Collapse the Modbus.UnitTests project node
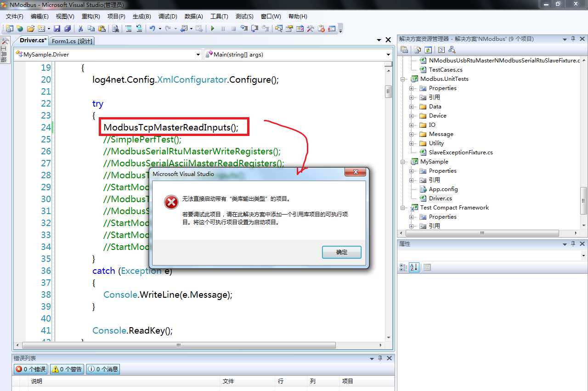The width and height of the screenshot is (588, 391). (403, 79)
